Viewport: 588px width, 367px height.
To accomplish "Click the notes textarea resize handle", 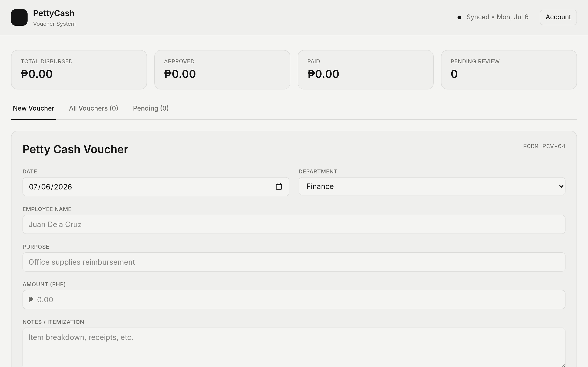I will [563, 365].
